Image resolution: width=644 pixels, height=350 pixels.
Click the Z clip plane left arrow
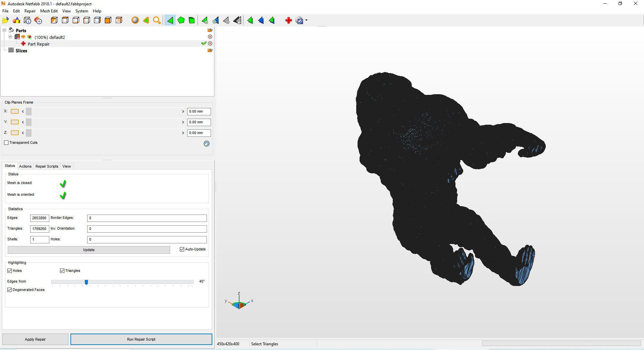point(23,133)
